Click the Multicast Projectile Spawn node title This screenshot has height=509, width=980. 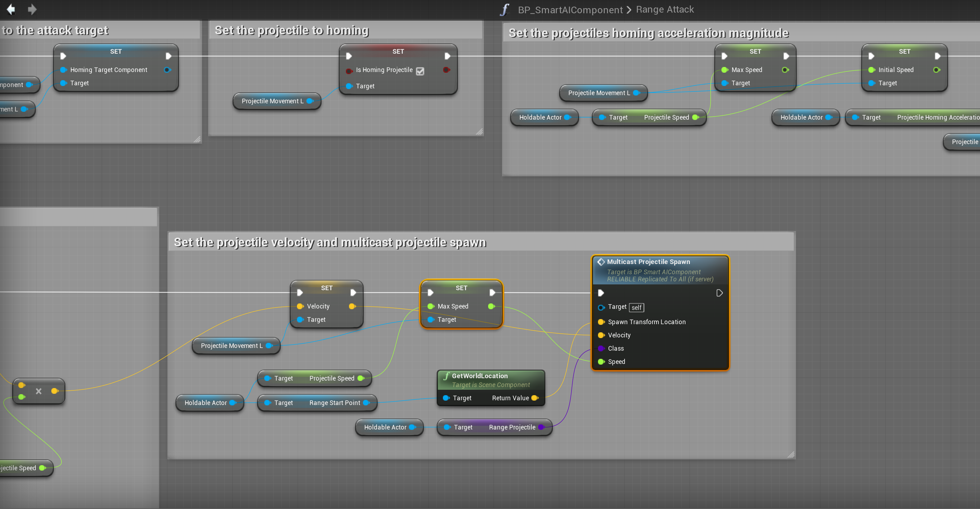click(648, 262)
